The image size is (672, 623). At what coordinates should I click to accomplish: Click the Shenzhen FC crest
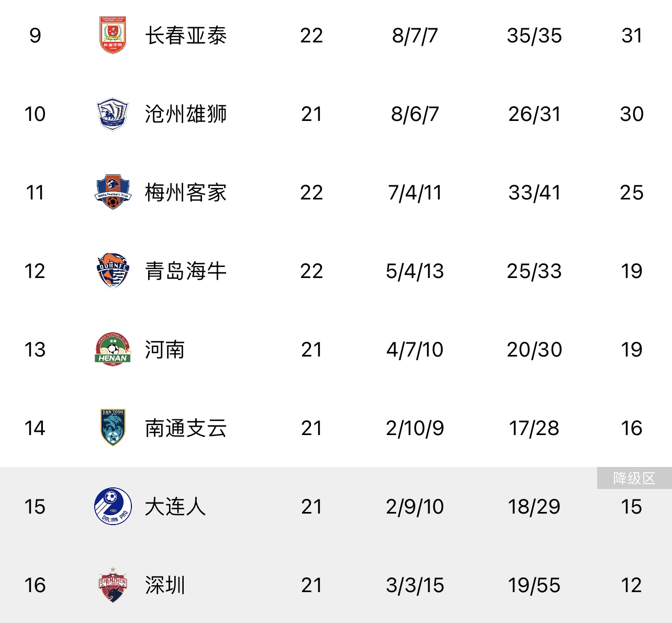(113, 585)
